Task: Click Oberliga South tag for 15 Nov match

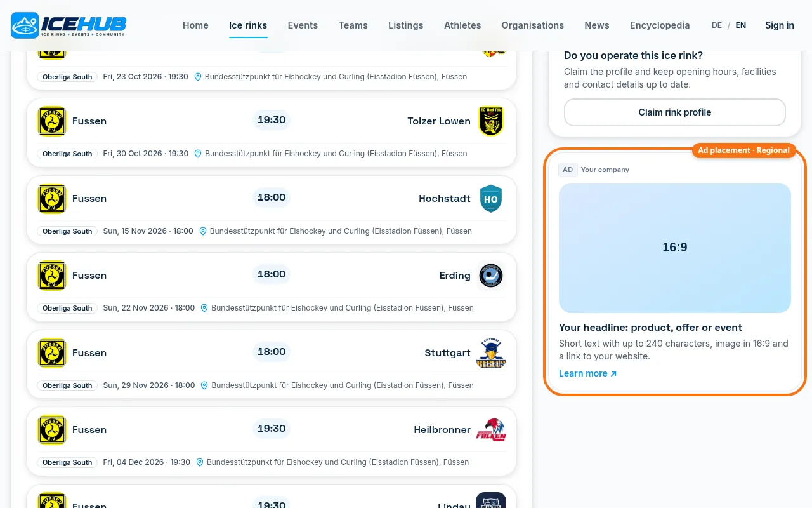Action: coord(67,231)
